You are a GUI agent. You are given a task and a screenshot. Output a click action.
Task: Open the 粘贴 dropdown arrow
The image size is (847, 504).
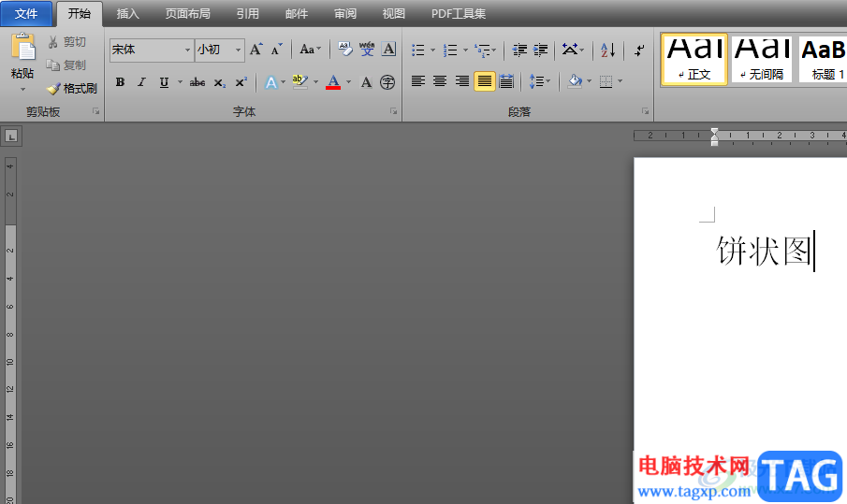[x=22, y=89]
